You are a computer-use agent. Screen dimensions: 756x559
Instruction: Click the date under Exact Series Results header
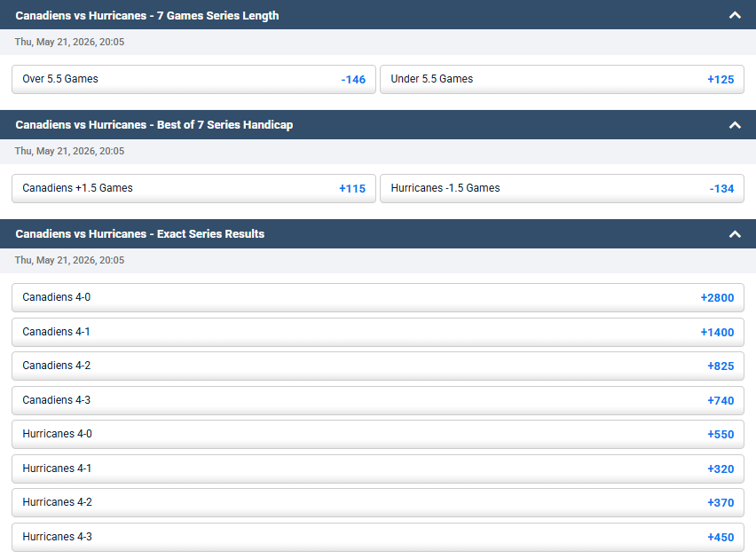(x=69, y=260)
